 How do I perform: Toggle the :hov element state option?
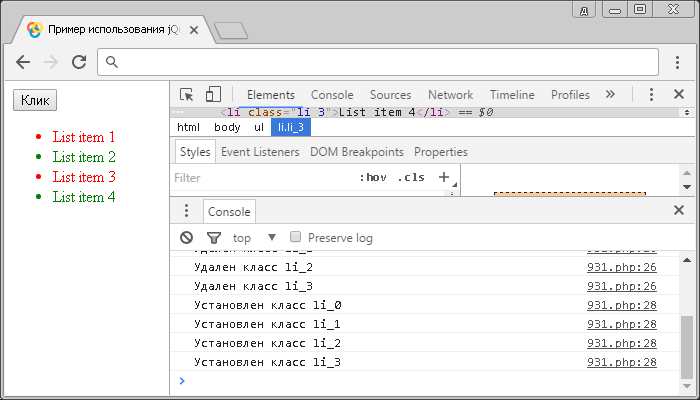372,177
